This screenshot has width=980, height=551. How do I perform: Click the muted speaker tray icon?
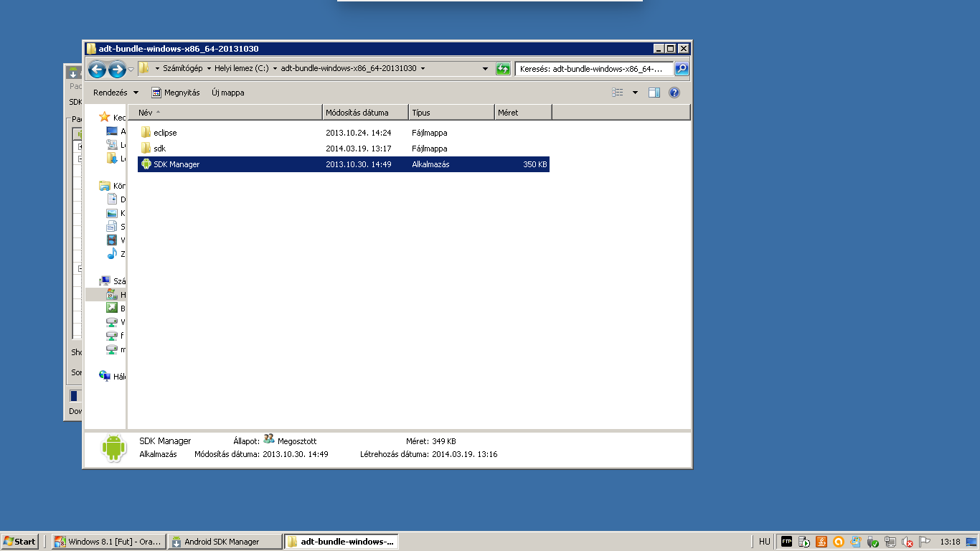[x=908, y=542]
